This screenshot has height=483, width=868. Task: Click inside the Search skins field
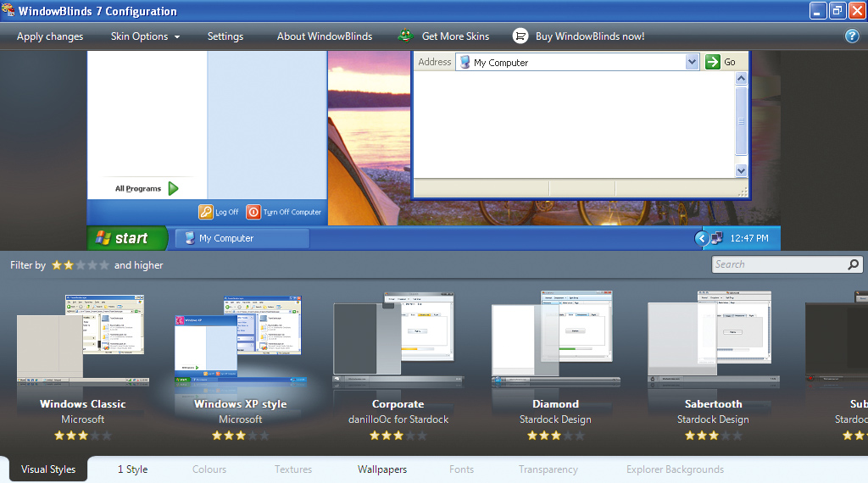pyautogui.click(x=778, y=264)
